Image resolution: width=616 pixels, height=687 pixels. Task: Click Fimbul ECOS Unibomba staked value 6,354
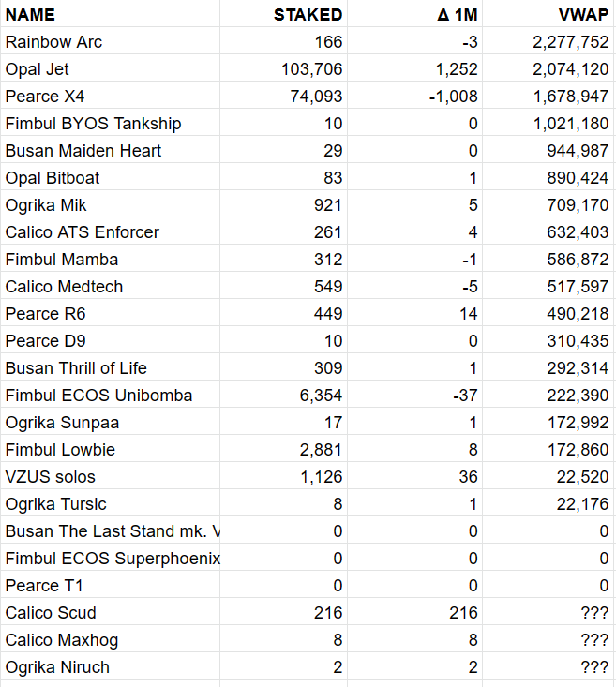point(321,396)
